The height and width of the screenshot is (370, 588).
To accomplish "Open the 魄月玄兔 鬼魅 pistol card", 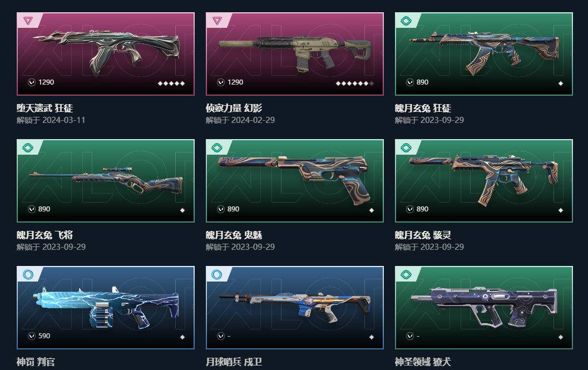I will click(x=295, y=181).
